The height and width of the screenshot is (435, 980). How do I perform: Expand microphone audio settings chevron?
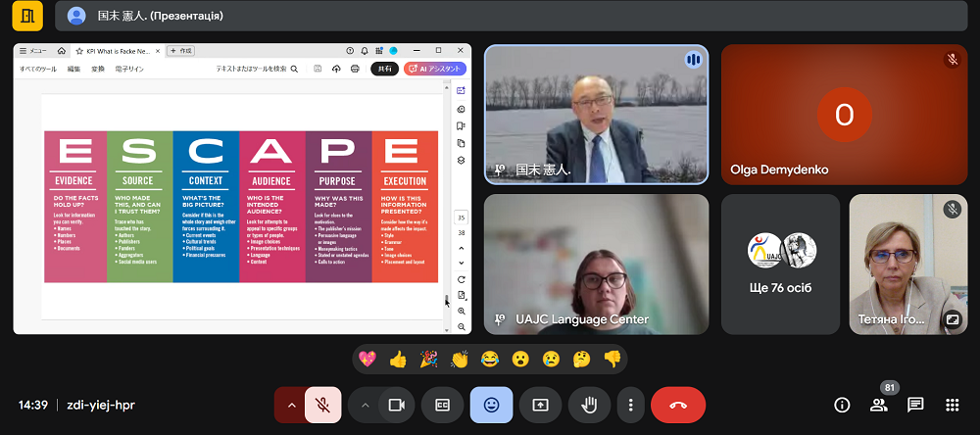[290, 405]
